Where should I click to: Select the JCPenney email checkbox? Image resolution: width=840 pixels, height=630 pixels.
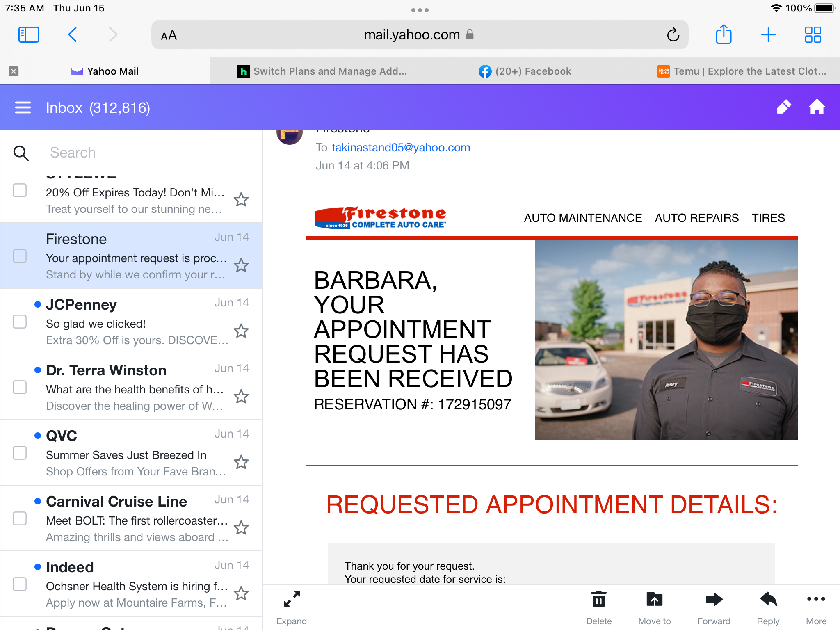(x=19, y=322)
